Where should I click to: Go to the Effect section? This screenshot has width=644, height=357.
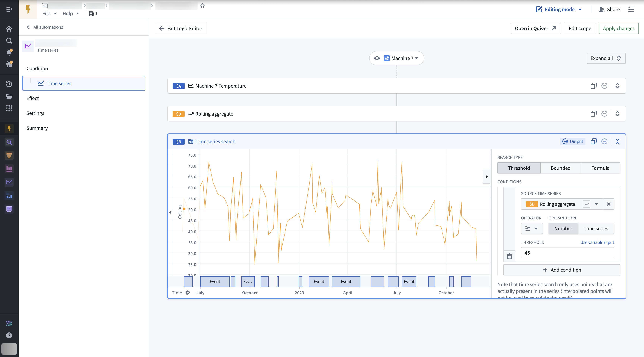[x=32, y=98]
